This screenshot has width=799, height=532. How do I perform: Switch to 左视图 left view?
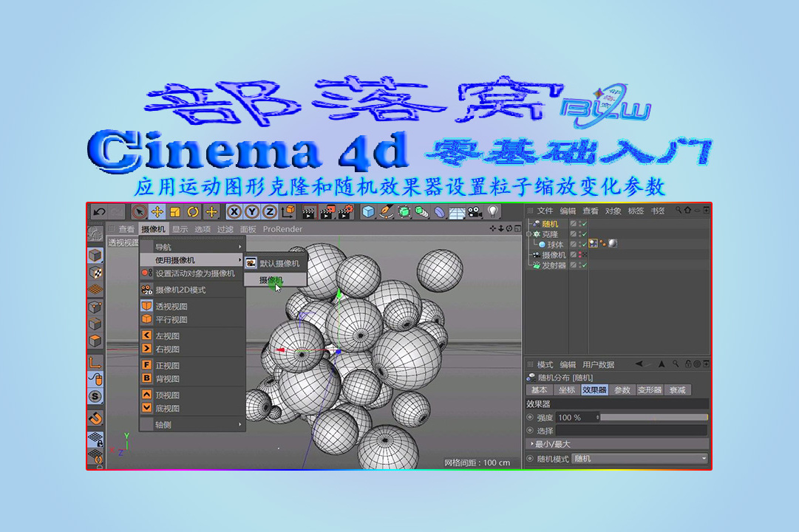(192, 335)
